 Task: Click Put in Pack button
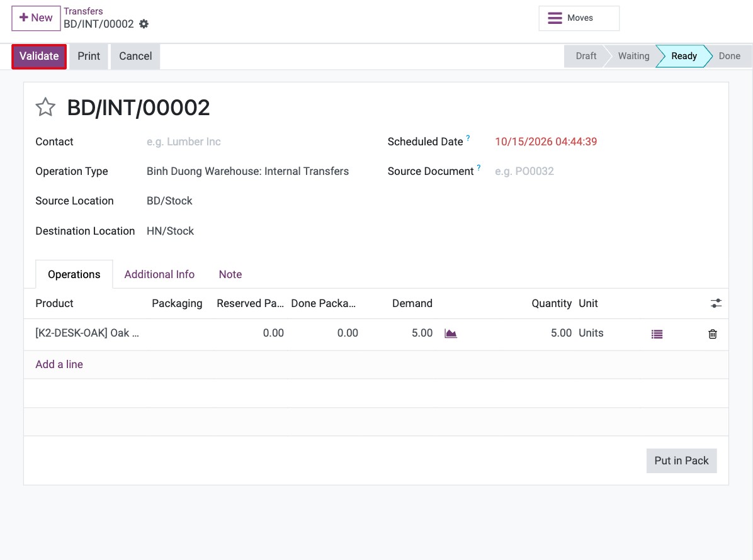pos(681,461)
